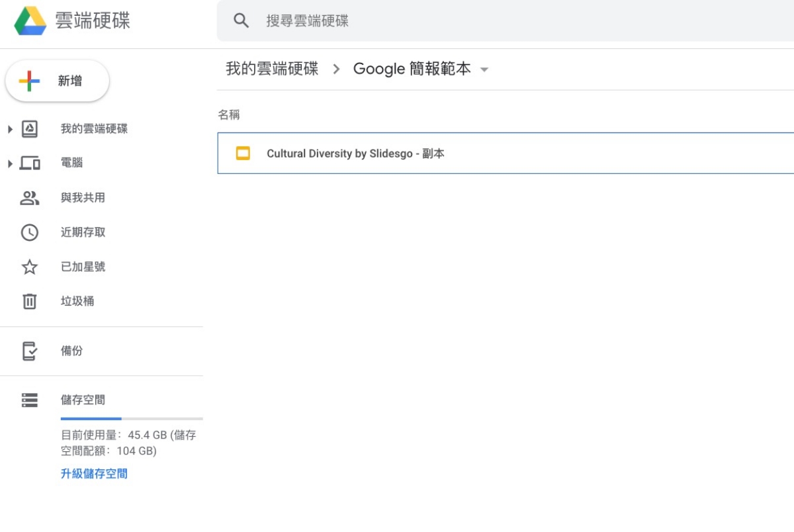
Task: Click the 與我共用 people icon
Action: [x=30, y=198]
